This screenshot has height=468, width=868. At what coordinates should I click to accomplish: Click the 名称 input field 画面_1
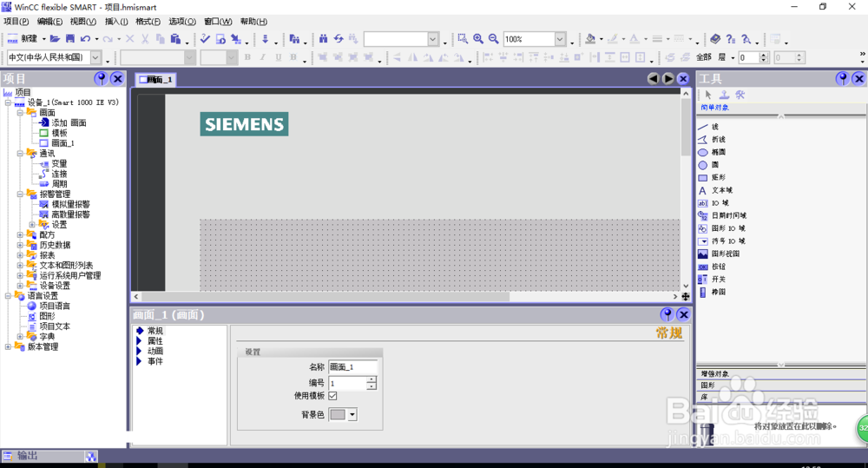[353, 366]
